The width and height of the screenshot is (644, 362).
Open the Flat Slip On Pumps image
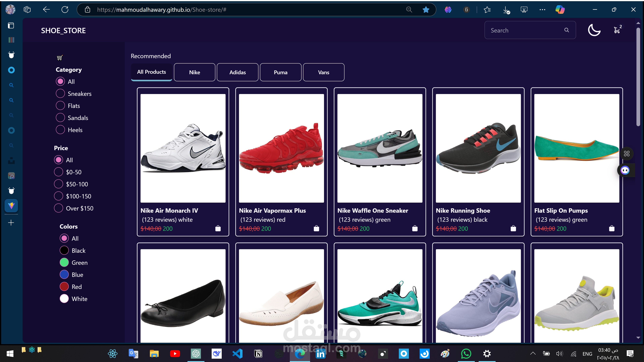pyautogui.click(x=577, y=148)
